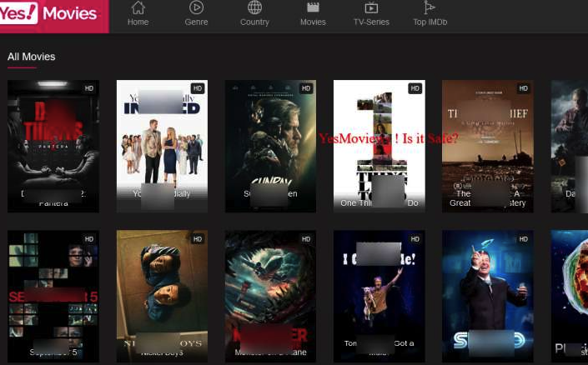This screenshot has height=365, width=588.
Task: Open the One Thing Left To Do poster
Action: [379, 146]
